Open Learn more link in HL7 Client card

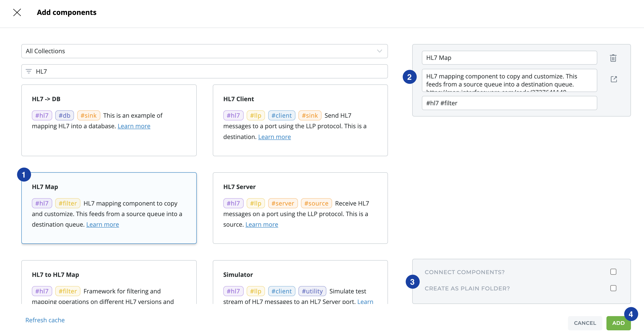pyautogui.click(x=274, y=137)
